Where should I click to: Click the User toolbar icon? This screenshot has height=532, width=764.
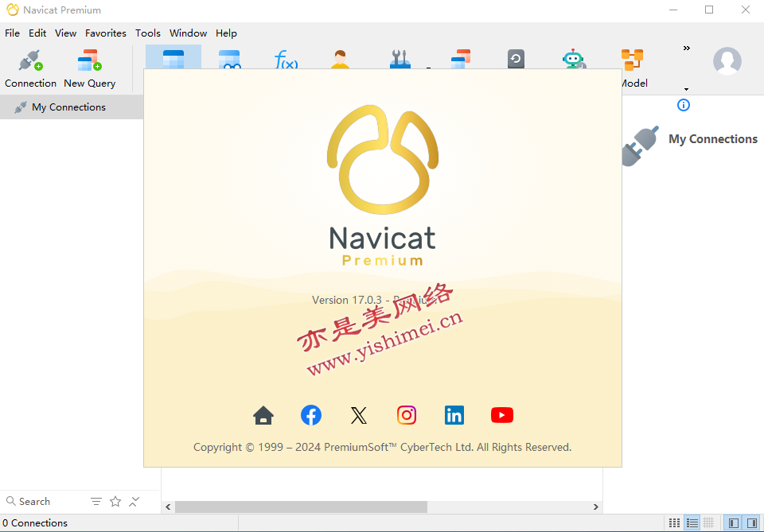340,59
